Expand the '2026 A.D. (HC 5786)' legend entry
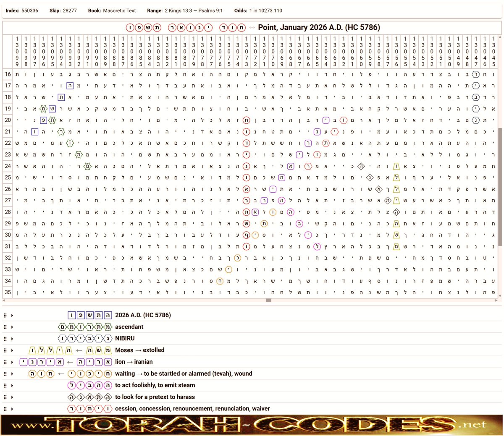 coord(12,315)
